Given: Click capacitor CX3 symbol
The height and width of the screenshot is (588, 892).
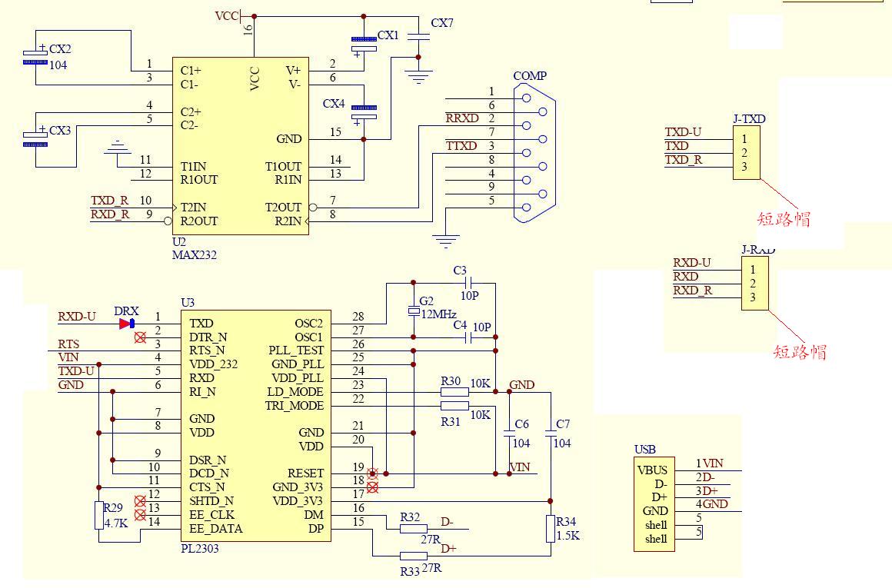Looking at the screenshot, I should click(x=35, y=139).
